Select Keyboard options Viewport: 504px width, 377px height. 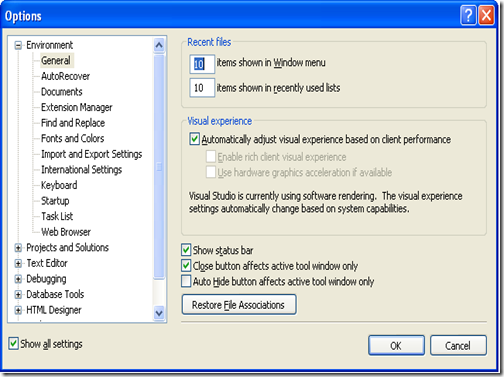[59, 185]
